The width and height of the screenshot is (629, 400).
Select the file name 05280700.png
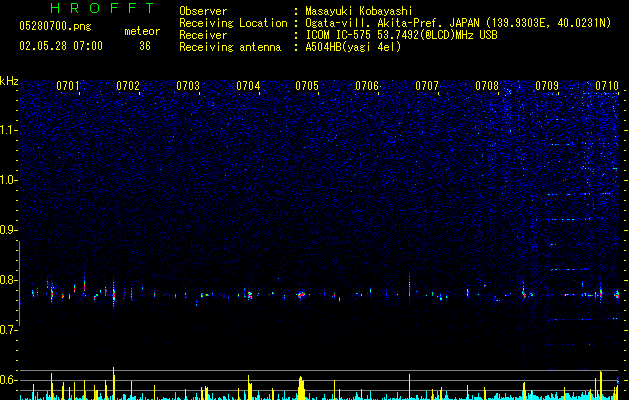(55, 27)
